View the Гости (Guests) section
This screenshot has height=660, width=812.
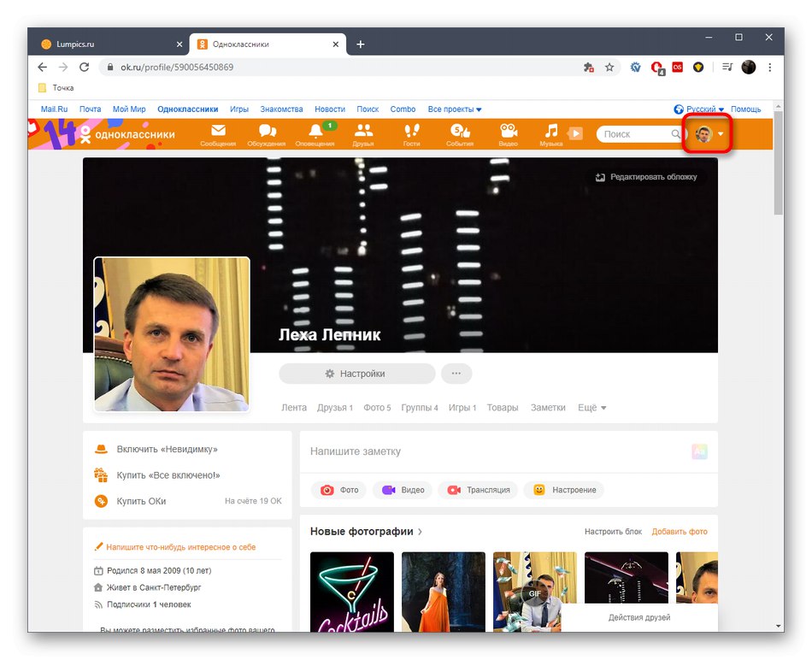411,134
